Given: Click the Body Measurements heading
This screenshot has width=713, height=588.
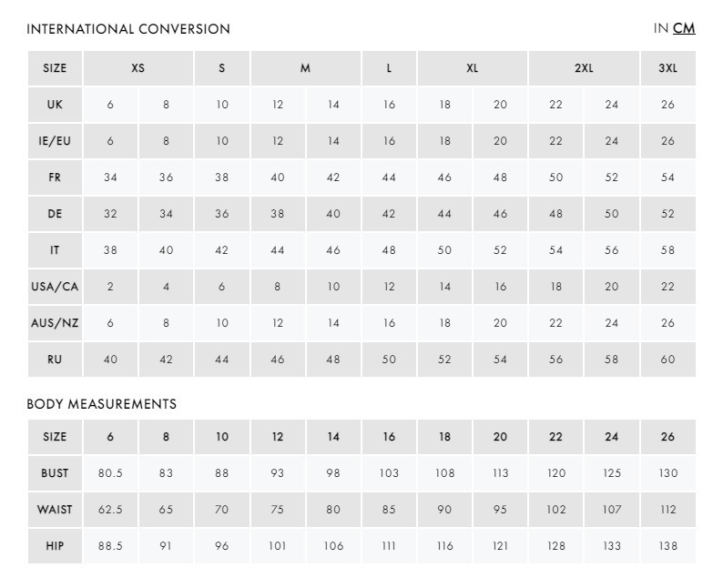Looking at the screenshot, I should pos(102,404).
